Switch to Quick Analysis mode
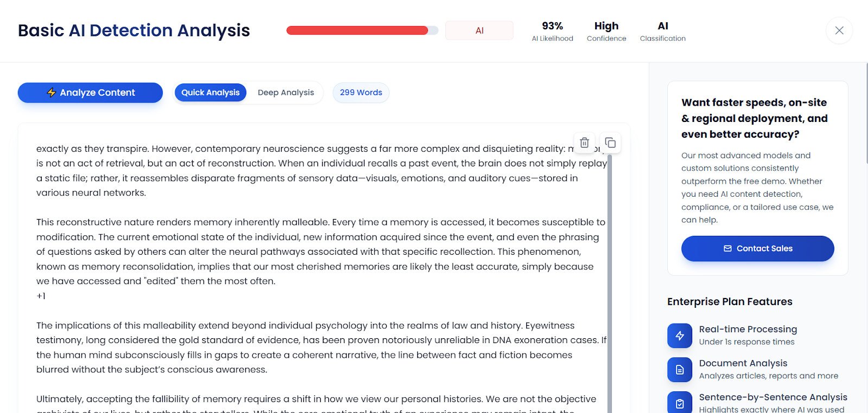This screenshot has width=868, height=413. pos(210,93)
